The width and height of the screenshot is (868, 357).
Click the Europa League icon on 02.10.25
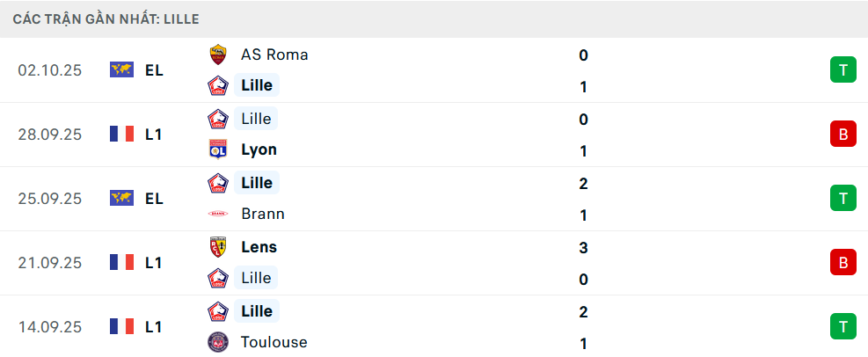click(121, 69)
